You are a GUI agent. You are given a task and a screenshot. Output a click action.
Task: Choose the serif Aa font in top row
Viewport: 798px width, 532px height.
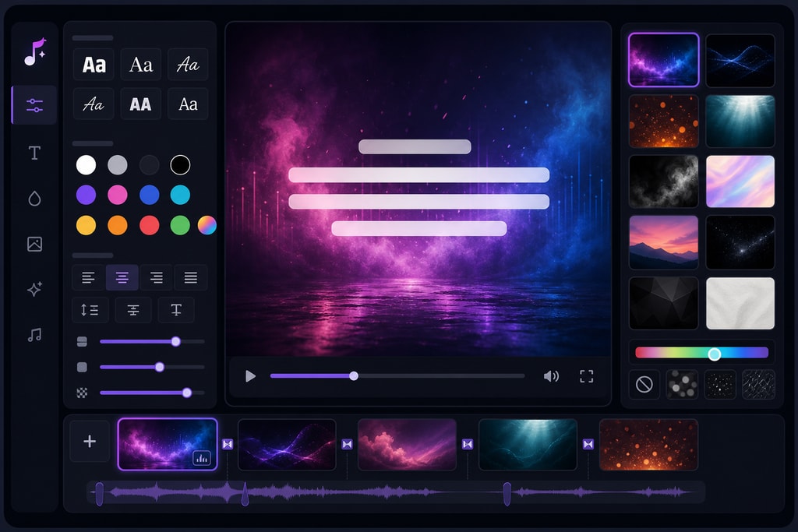[141, 65]
